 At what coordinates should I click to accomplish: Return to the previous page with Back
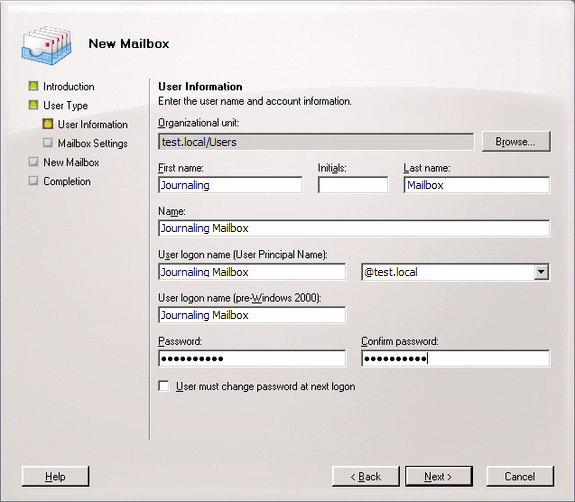(366, 476)
